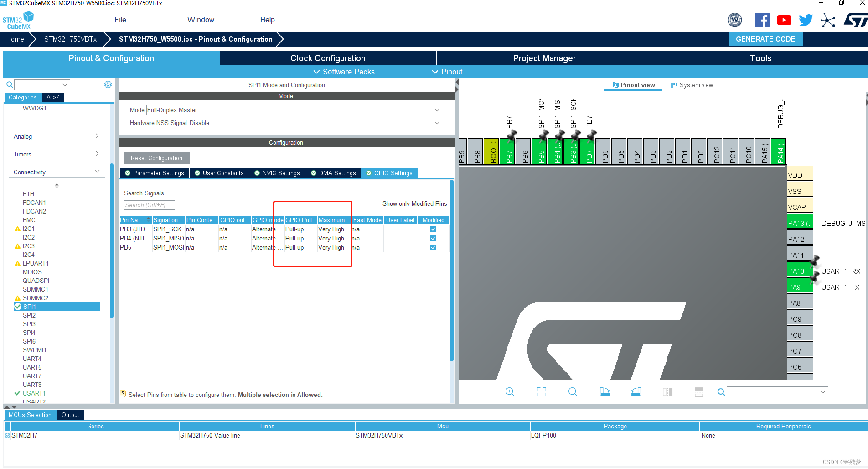Click the peripheral search magnifier icon
This screenshot has width=868, height=469.
click(x=9, y=85)
